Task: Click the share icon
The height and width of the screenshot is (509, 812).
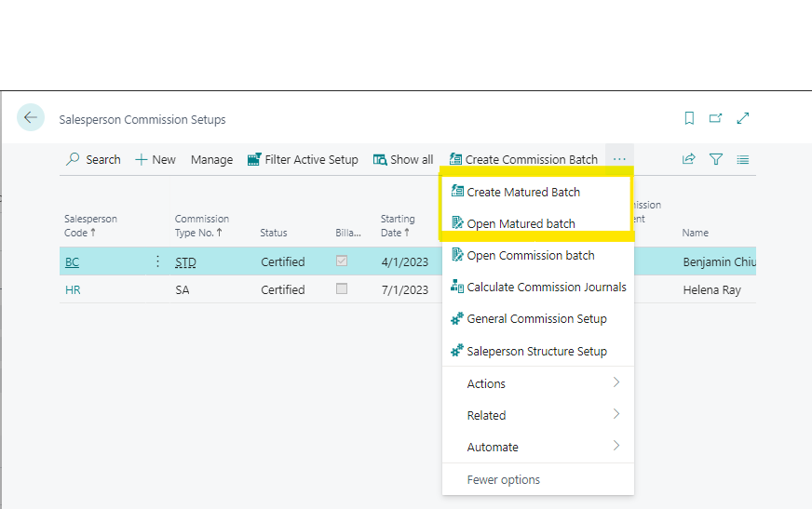Action: 689,159
